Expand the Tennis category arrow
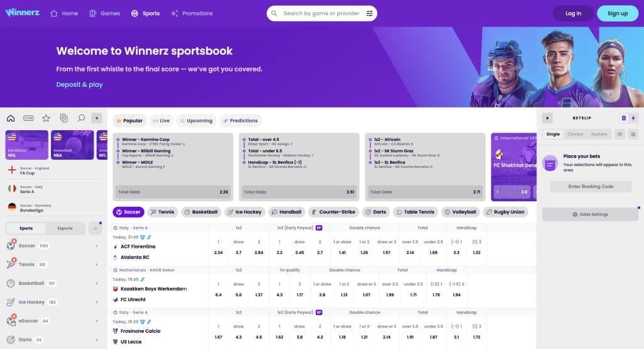The height and width of the screenshot is (349, 644). point(96,264)
